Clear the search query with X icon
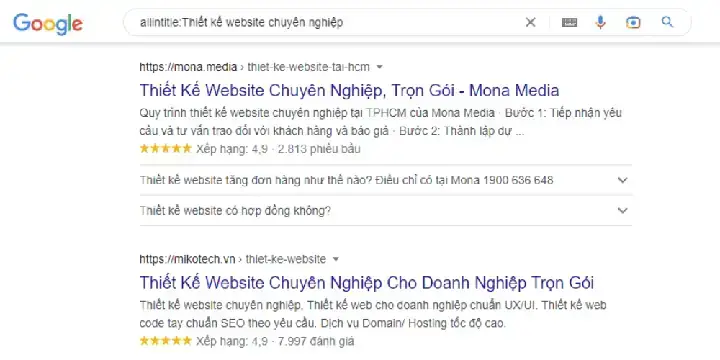 point(530,22)
